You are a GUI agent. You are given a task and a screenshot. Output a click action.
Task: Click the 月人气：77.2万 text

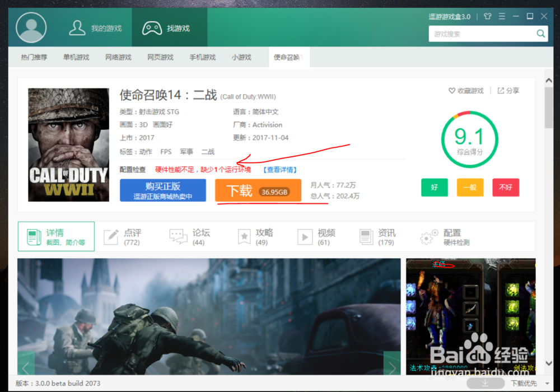click(x=333, y=185)
